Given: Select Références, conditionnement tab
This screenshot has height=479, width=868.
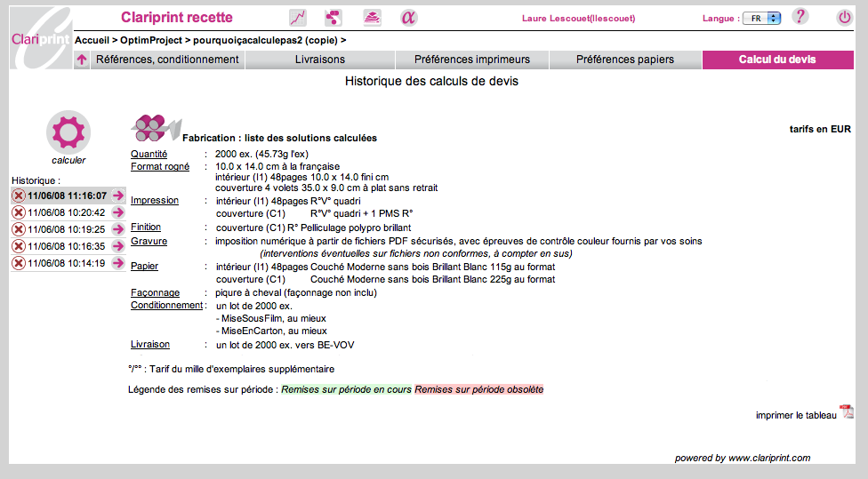Looking at the screenshot, I should [x=167, y=60].
